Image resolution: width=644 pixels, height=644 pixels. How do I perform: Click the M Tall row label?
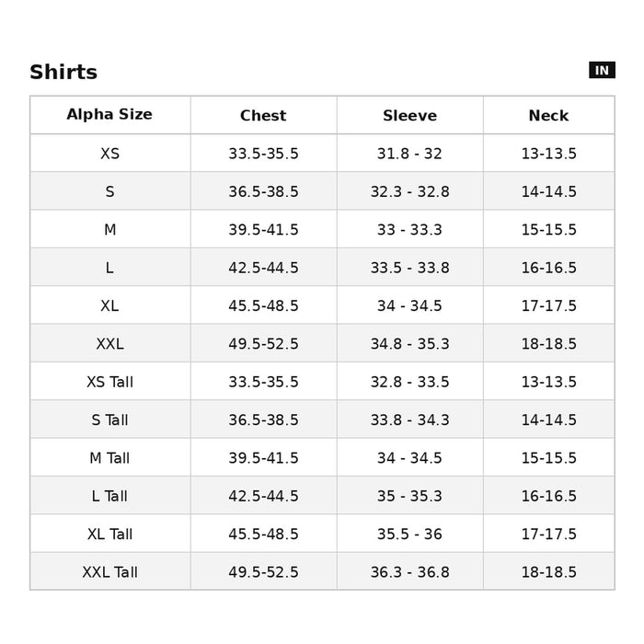click(109, 458)
